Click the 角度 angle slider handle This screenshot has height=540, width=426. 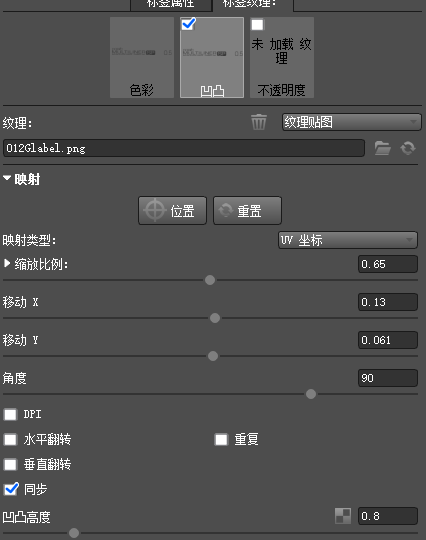pos(311,394)
